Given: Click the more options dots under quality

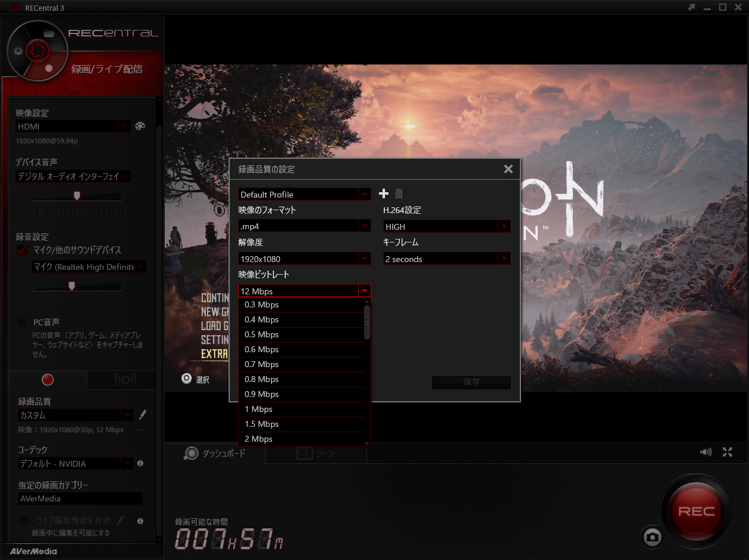Looking at the screenshot, I should pos(140,430).
